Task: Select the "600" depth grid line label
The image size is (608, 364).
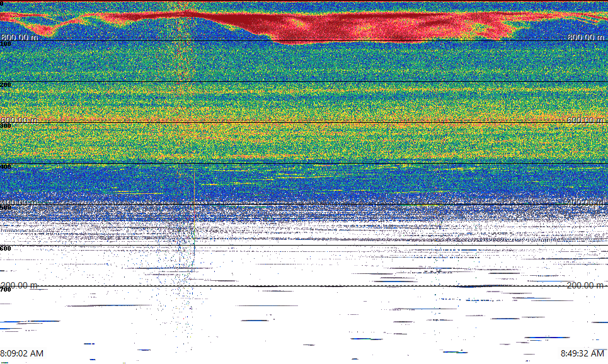Action: tap(6, 249)
